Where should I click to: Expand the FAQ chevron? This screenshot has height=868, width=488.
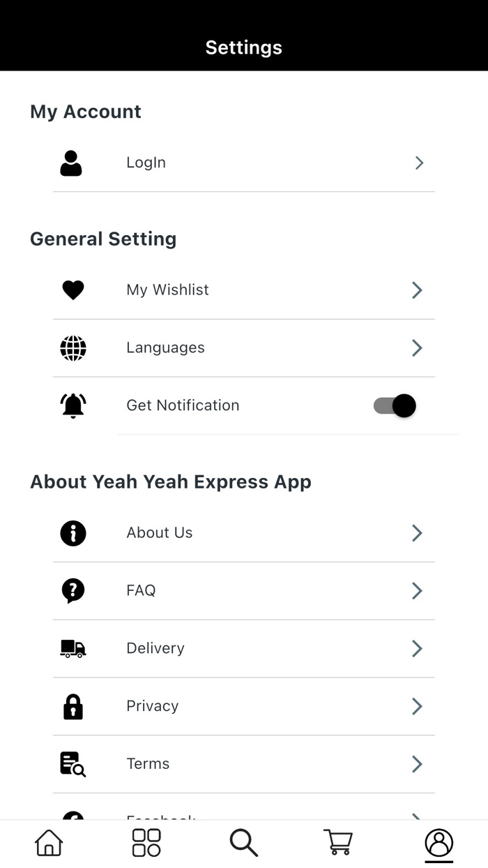point(416,590)
